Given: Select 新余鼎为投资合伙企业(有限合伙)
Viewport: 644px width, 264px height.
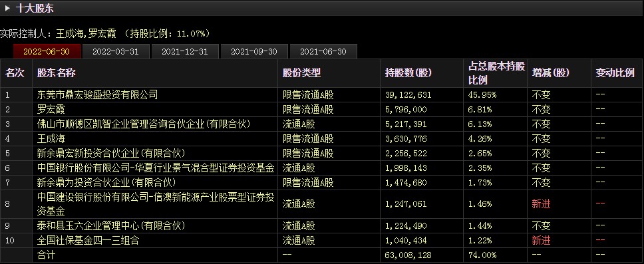Looking at the screenshot, I should coord(106,182).
